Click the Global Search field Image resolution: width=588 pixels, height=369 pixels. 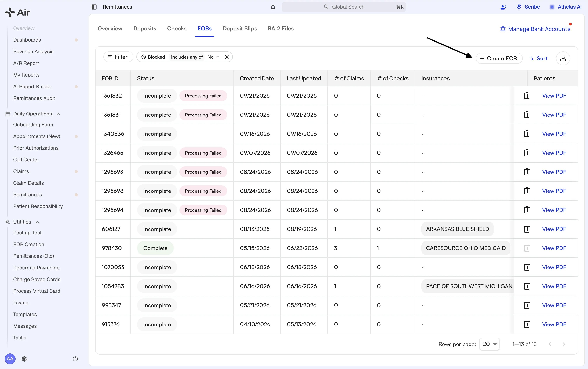point(343,7)
